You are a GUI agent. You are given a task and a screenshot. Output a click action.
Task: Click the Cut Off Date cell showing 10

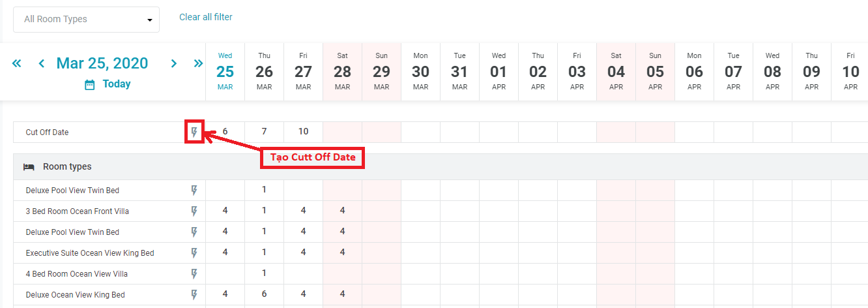pos(303,132)
